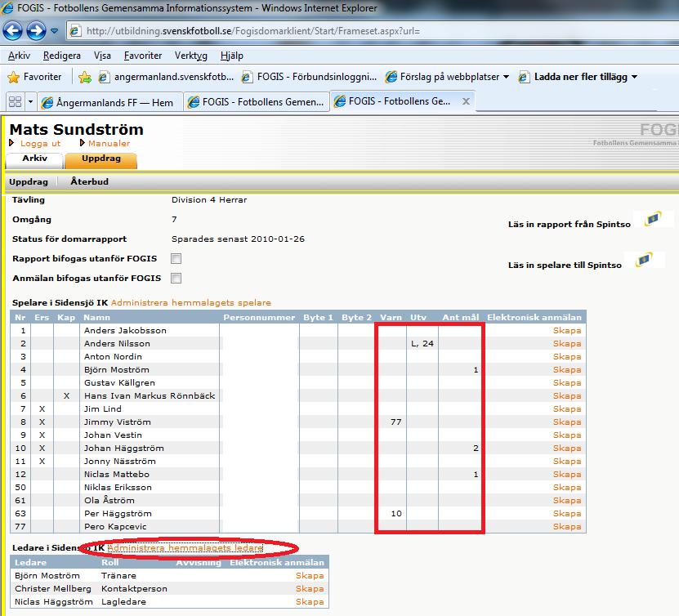Close the active FOGIS tab
The image size is (679, 616).
click(466, 101)
